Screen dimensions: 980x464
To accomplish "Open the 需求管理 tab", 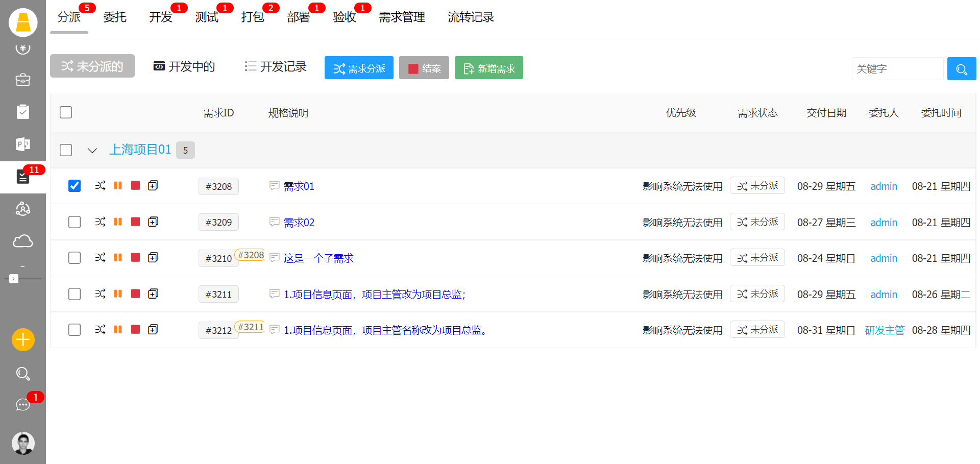I will [402, 17].
